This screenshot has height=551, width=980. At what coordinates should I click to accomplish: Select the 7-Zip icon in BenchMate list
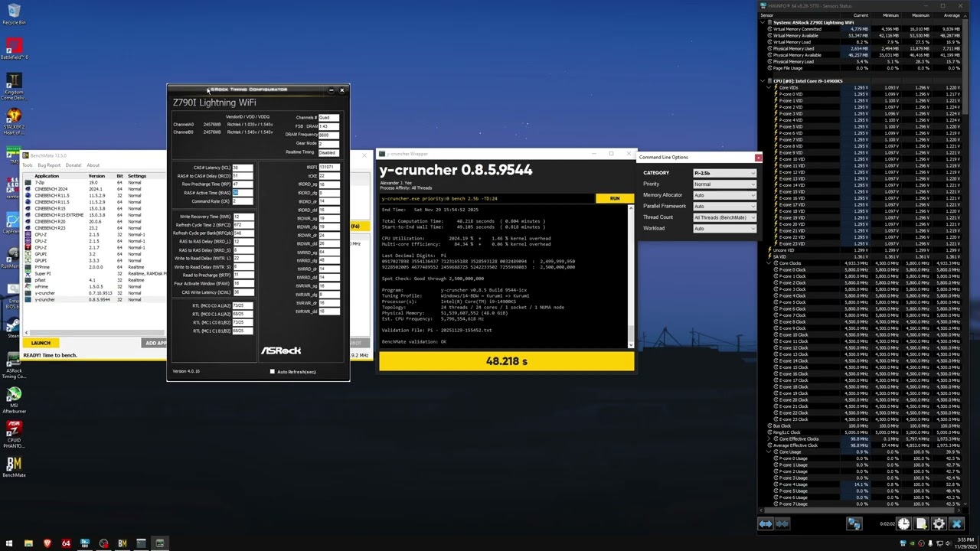(x=29, y=183)
